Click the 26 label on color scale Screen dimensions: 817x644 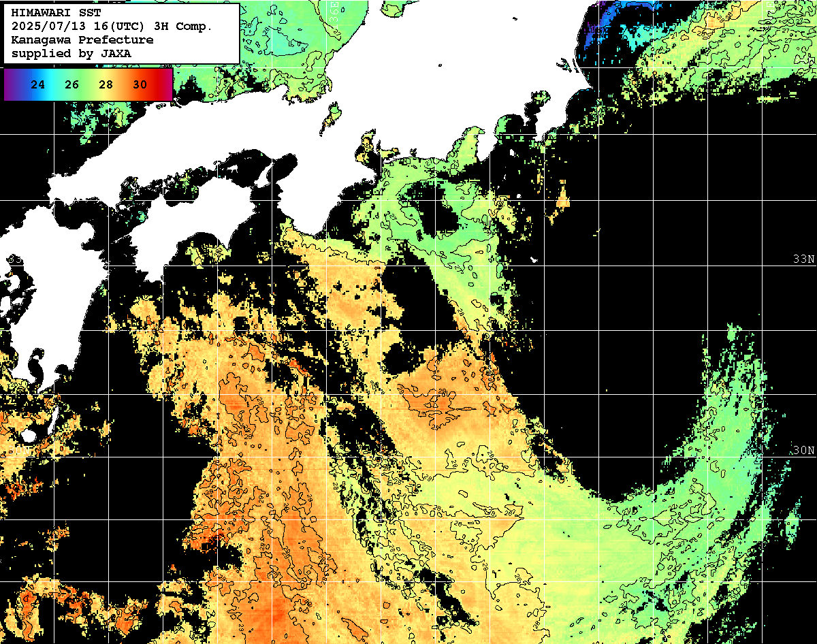click(72, 85)
